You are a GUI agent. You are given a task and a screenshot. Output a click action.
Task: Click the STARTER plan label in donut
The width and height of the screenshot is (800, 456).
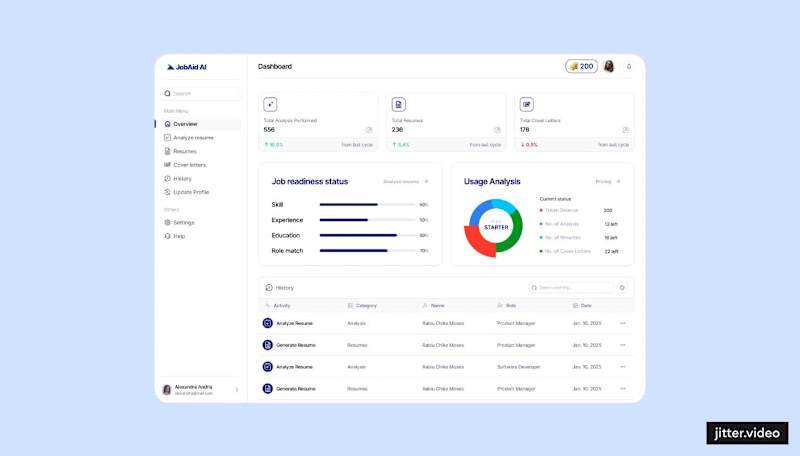coord(496,227)
